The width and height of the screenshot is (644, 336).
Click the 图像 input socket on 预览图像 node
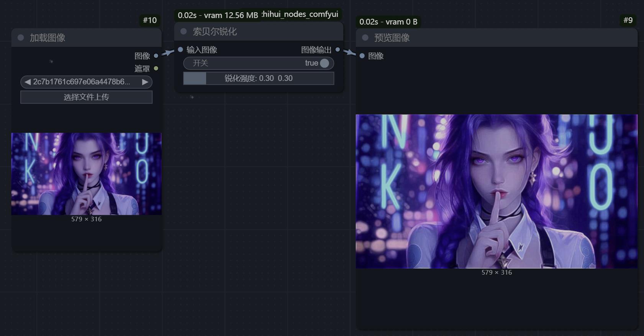(362, 56)
